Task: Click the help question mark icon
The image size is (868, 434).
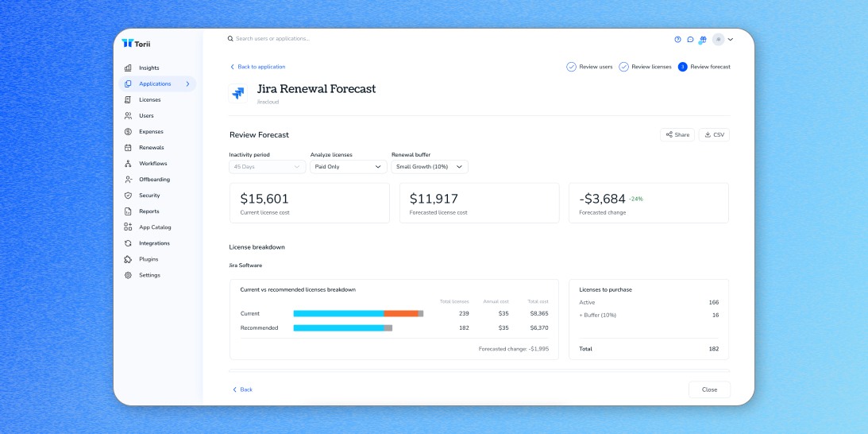Action: point(677,40)
